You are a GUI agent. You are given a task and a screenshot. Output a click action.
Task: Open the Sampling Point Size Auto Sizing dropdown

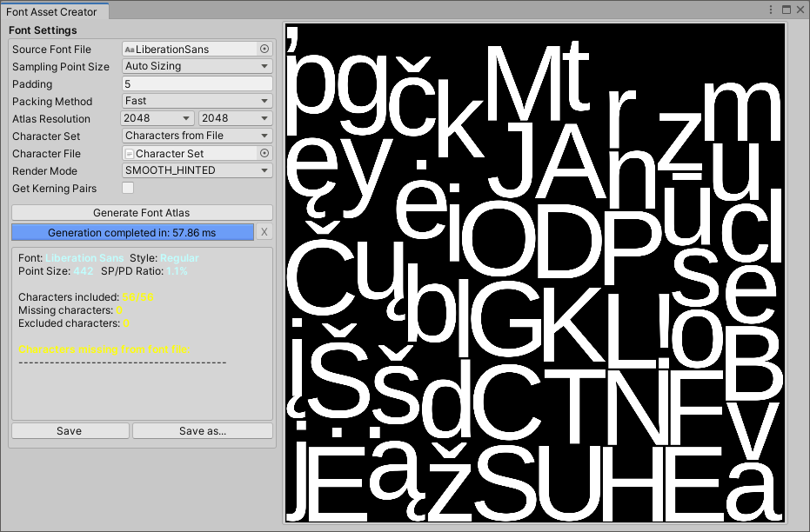tap(197, 66)
